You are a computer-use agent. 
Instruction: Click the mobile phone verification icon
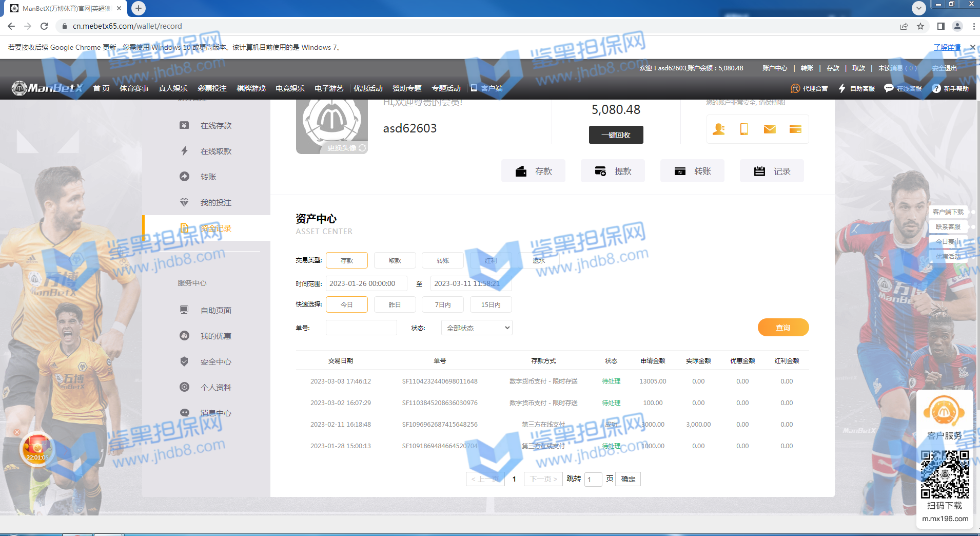(744, 129)
